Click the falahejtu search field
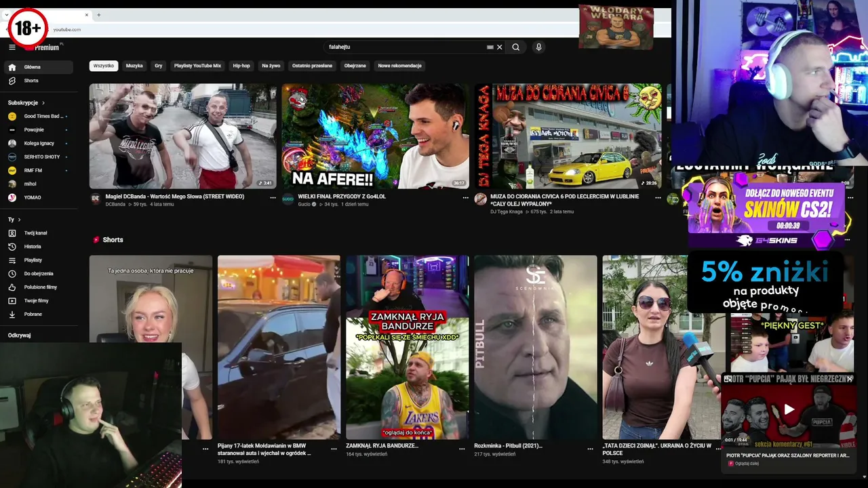Viewport: 868px width, 488px height. [404, 47]
